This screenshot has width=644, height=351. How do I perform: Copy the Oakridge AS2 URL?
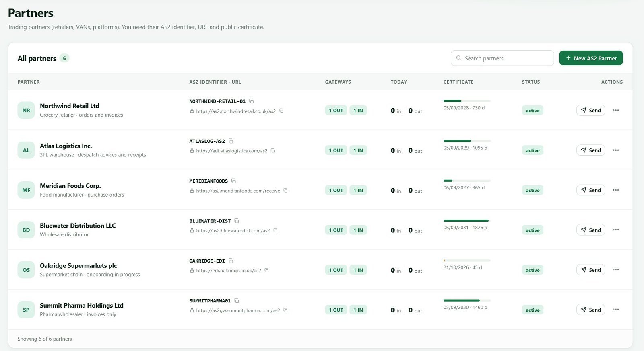(x=266, y=270)
